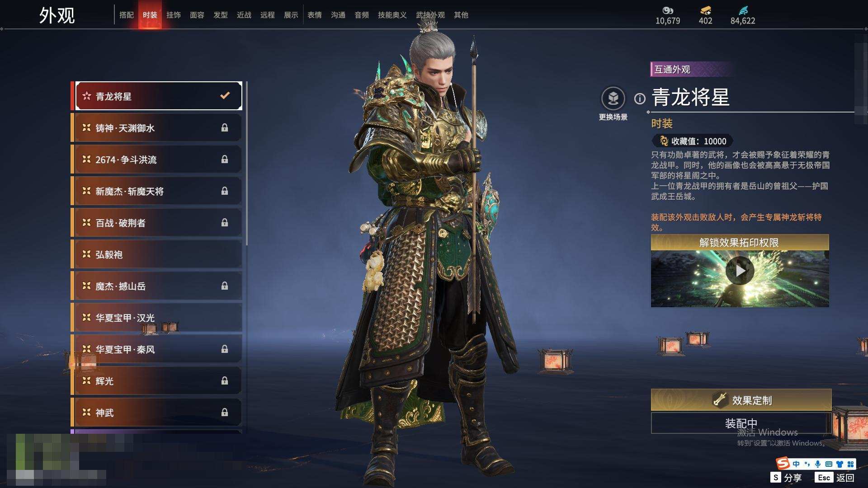This screenshot has width=868, height=488.
Task: Click the silver coin currency icon
Action: point(668,10)
